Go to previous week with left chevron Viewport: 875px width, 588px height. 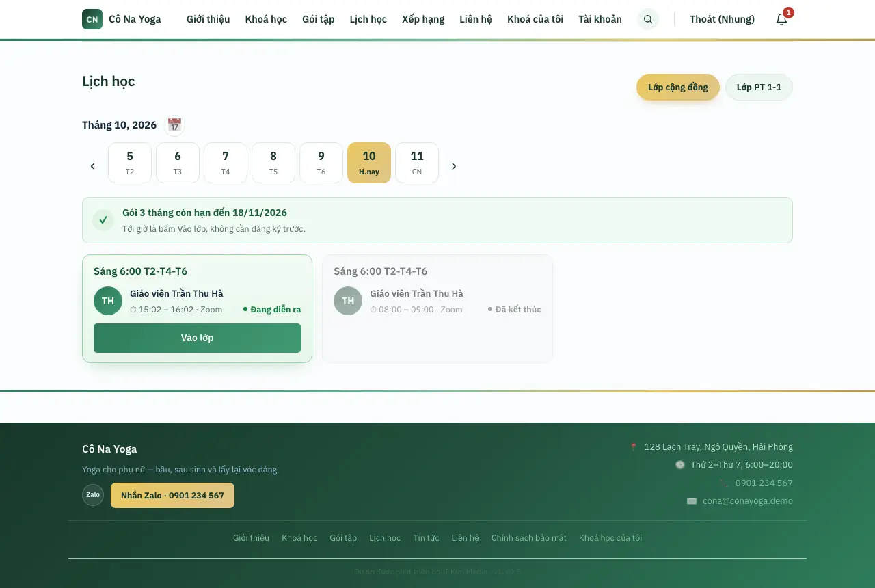93,166
